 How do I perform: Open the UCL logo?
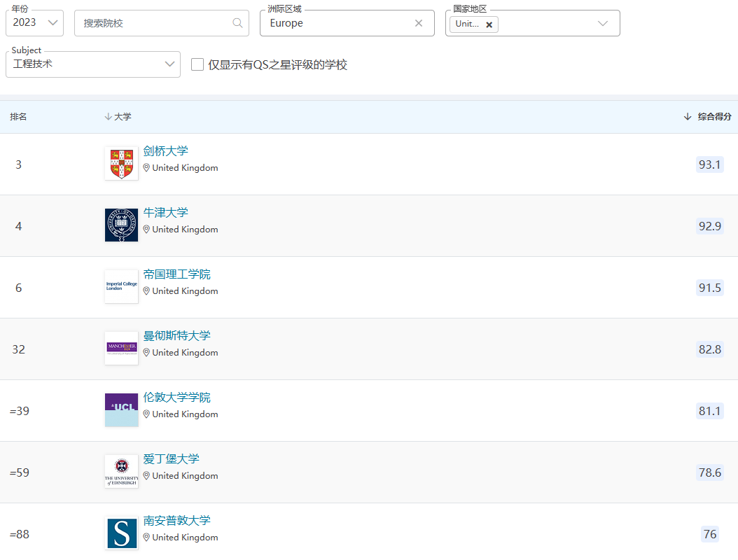tap(121, 410)
